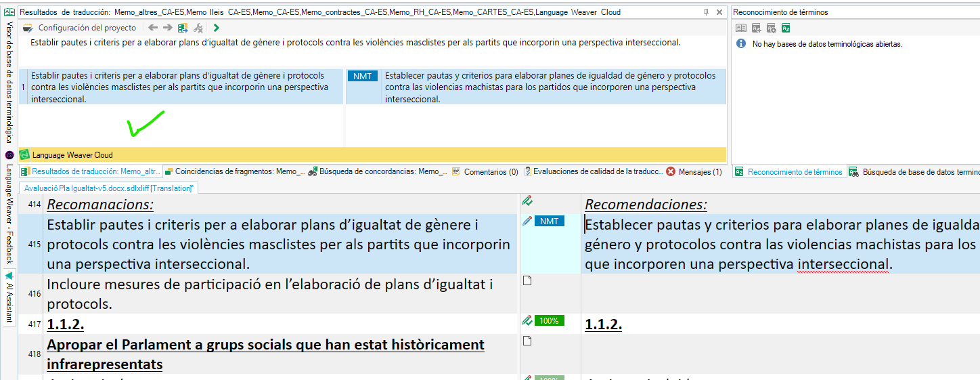
Task: Click the Reconocimiento de términos panel title
Action: tap(780, 12)
